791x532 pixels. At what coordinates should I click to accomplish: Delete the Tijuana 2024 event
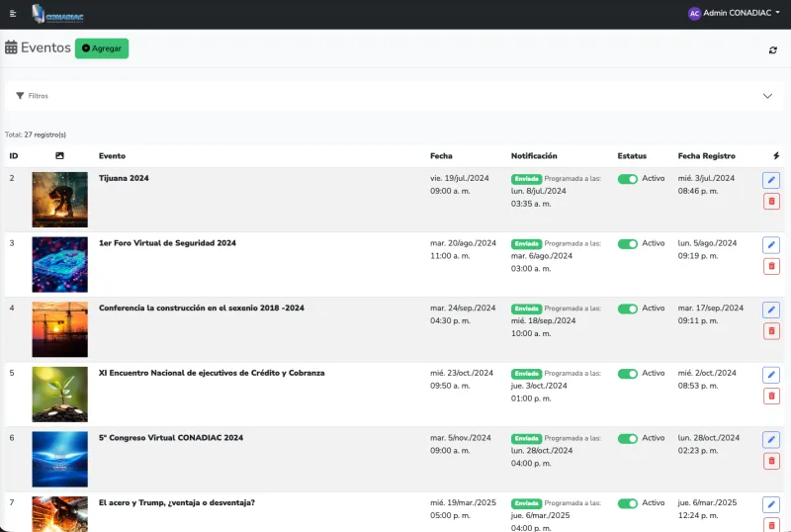click(771, 202)
